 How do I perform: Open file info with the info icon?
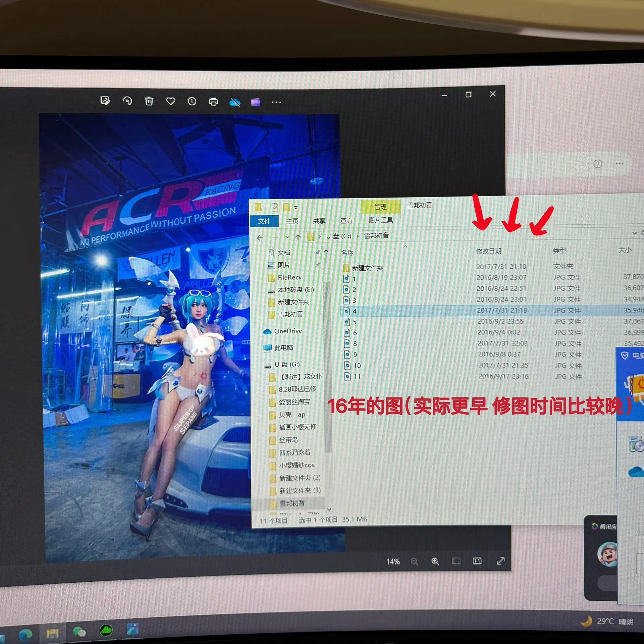[x=192, y=101]
